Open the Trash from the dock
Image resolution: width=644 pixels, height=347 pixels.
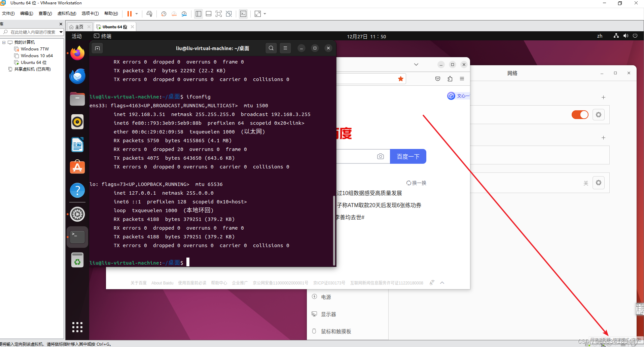pyautogui.click(x=77, y=260)
